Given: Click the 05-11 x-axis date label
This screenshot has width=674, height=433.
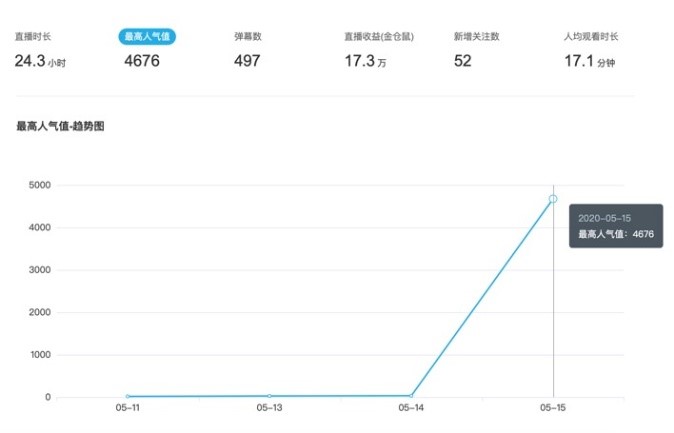Looking at the screenshot, I should click(x=127, y=409).
